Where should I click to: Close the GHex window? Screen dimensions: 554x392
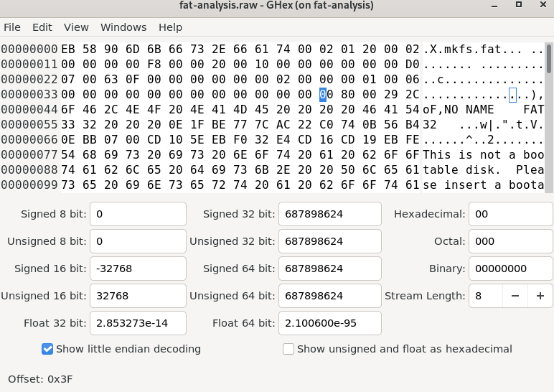tap(543, 5)
